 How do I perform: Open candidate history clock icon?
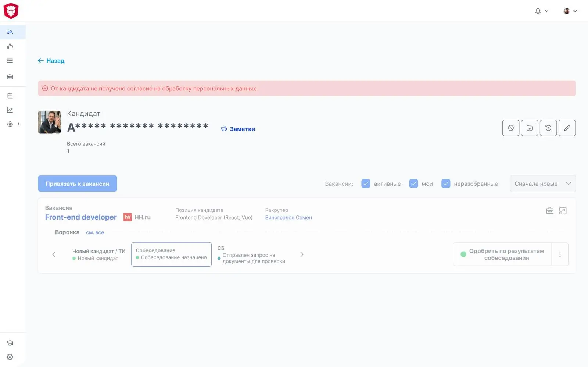click(x=548, y=128)
